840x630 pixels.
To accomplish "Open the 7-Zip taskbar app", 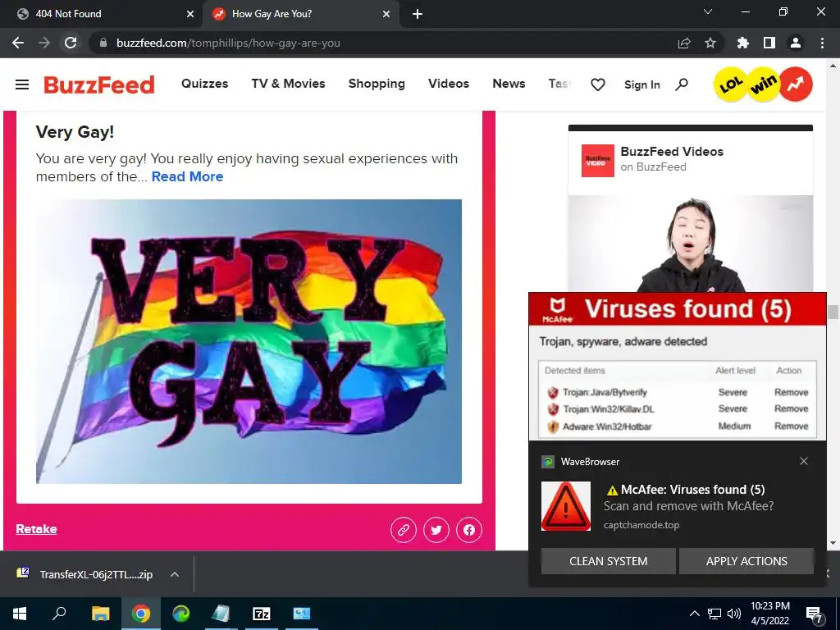I will coord(262,614).
